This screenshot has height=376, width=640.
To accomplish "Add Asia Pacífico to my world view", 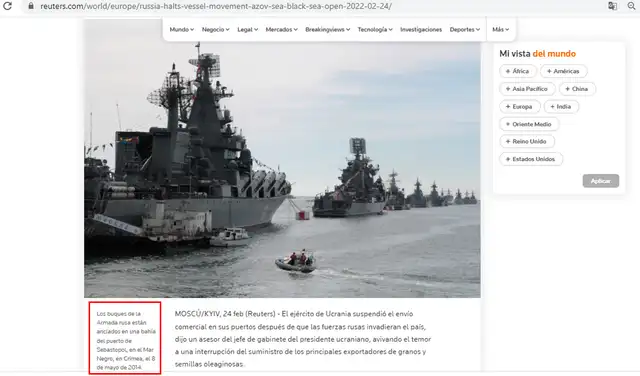I will pos(527,89).
